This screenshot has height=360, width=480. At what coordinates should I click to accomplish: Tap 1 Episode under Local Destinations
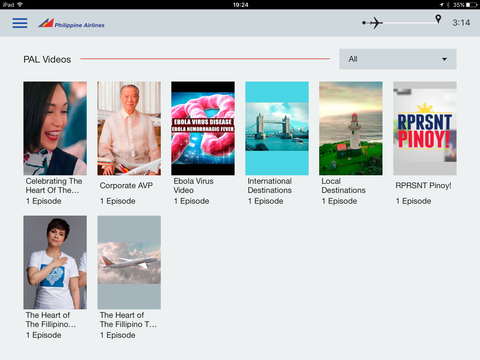[339, 201]
